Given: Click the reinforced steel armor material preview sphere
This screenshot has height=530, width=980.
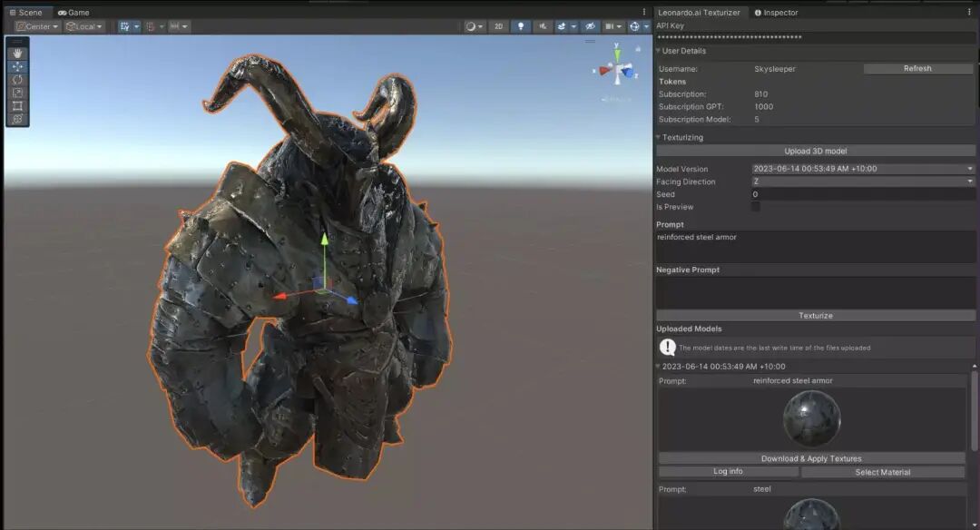Looking at the screenshot, I should 811,418.
